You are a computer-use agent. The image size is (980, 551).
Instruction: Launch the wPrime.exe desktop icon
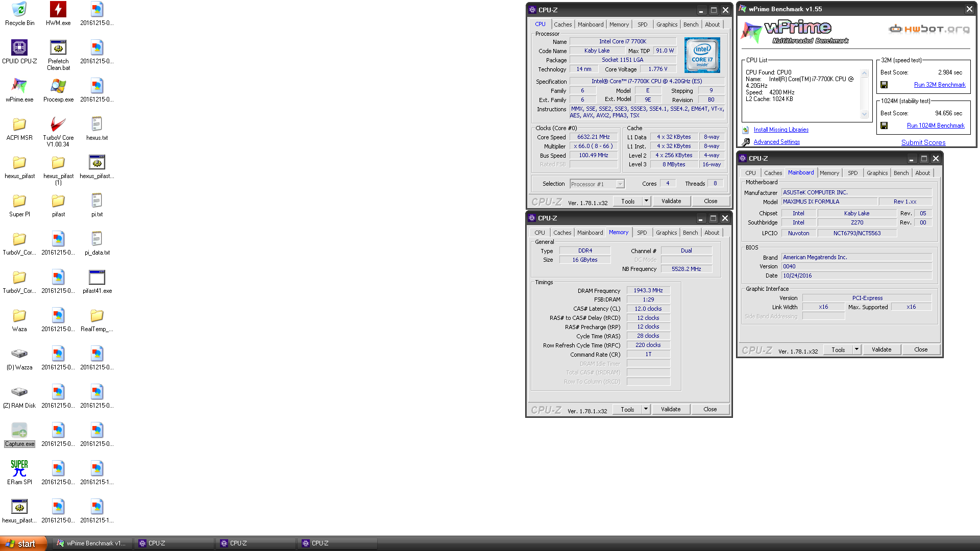coord(19,90)
